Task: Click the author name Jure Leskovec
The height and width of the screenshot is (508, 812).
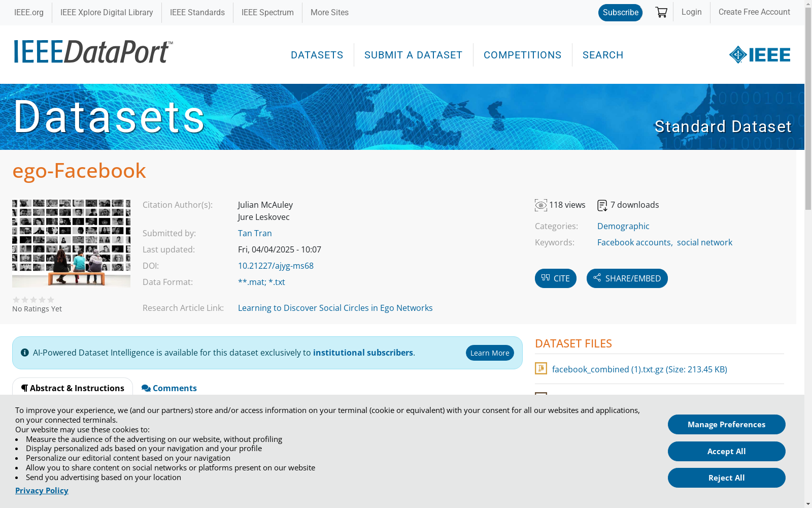Action: [x=264, y=217]
